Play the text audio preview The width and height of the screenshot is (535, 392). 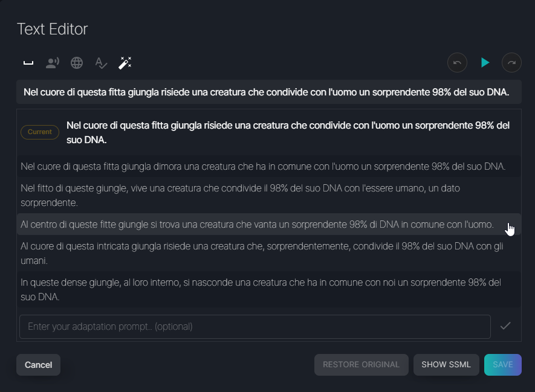(485, 62)
